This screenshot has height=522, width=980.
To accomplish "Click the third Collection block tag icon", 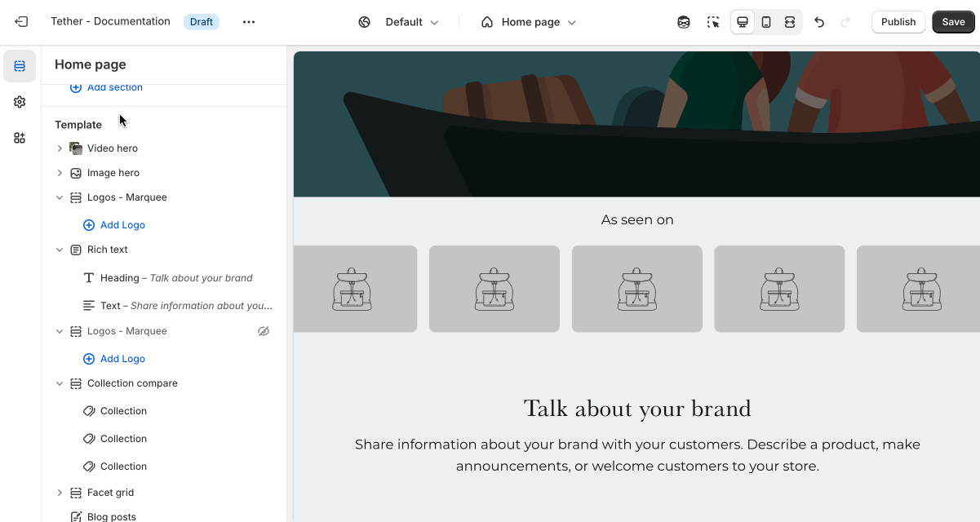I will tap(89, 467).
